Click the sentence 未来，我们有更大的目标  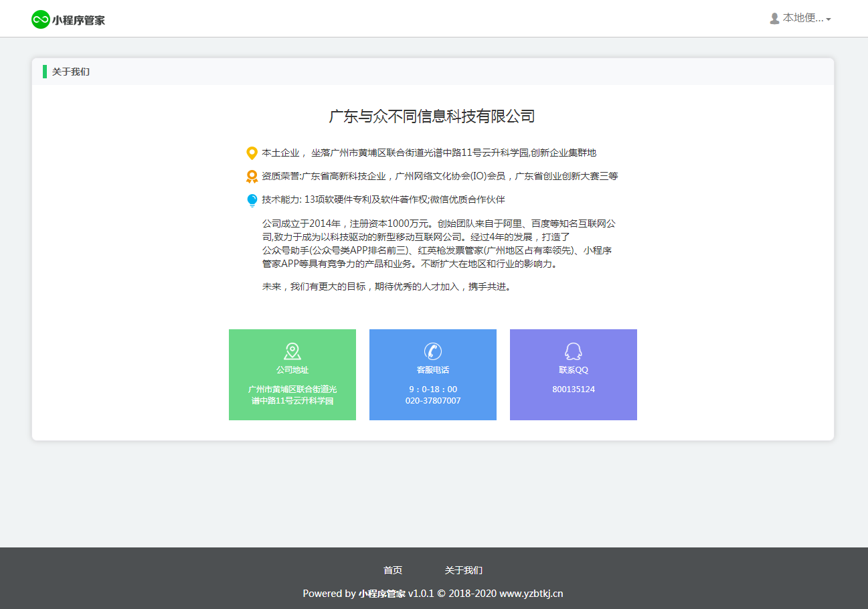tap(387, 286)
